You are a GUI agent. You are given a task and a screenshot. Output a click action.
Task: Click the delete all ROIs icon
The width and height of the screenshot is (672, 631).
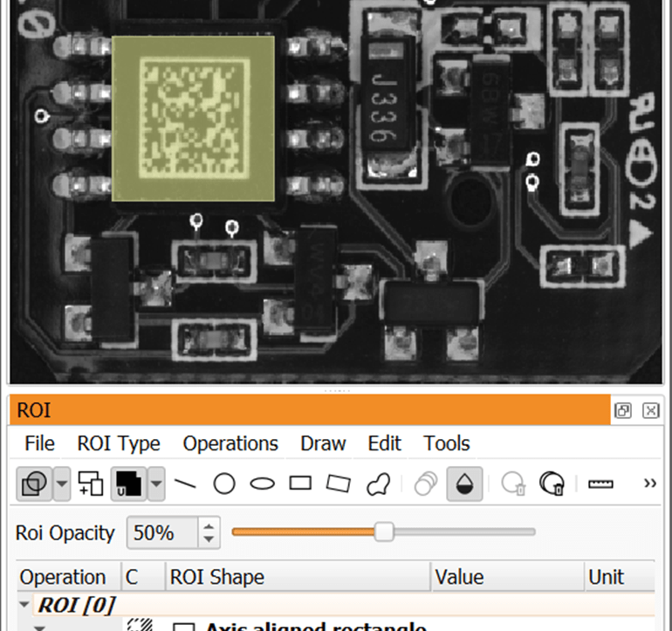pos(552,484)
